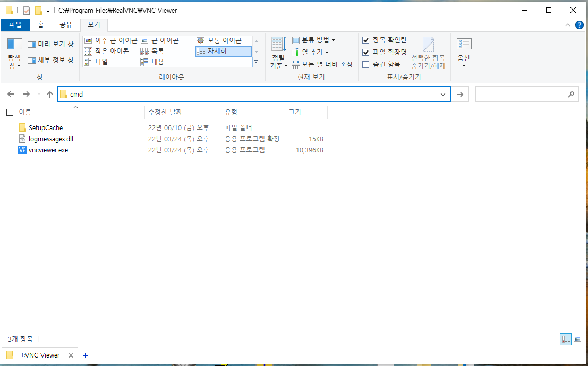Click the logmessages.dll file icon
Viewport: 588px width, 366px height.
[22, 139]
